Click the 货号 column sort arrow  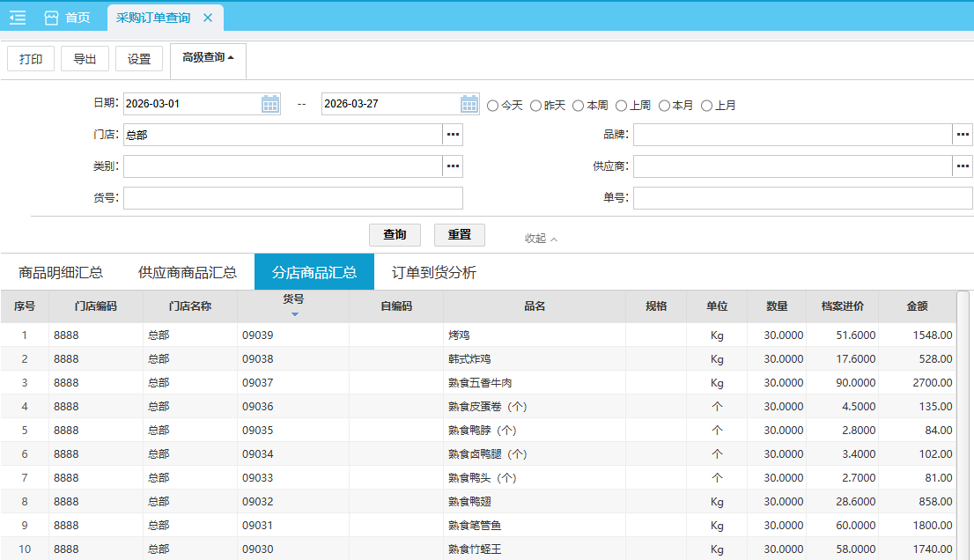click(x=294, y=314)
